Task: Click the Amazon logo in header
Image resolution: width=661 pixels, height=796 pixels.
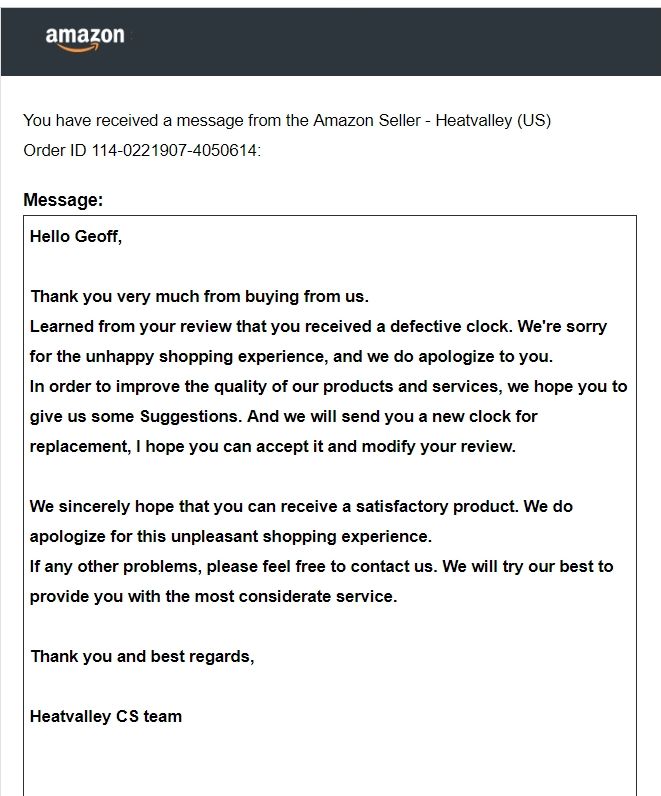Action: click(85, 39)
